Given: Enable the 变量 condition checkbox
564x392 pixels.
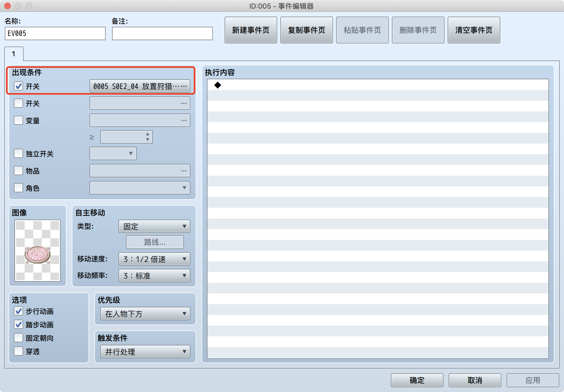Looking at the screenshot, I should [18, 120].
